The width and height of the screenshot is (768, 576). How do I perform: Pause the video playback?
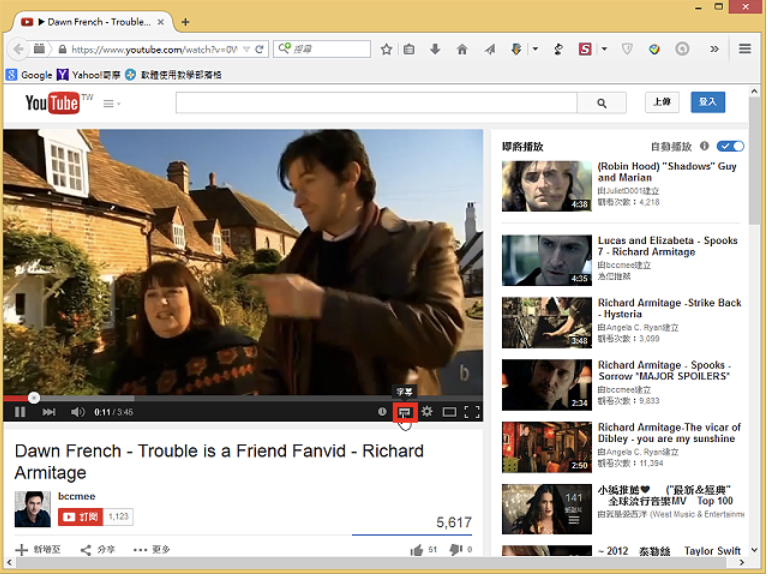(x=20, y=412)
